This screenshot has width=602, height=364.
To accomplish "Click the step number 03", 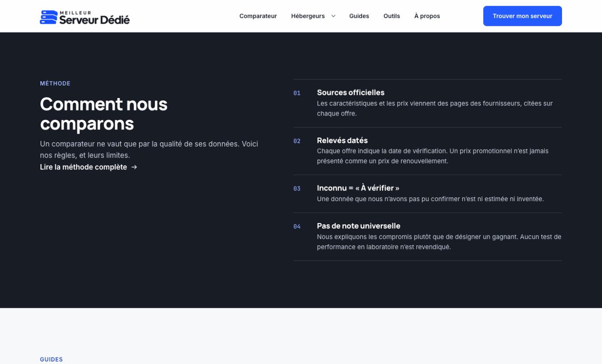I will pos(297,189).
